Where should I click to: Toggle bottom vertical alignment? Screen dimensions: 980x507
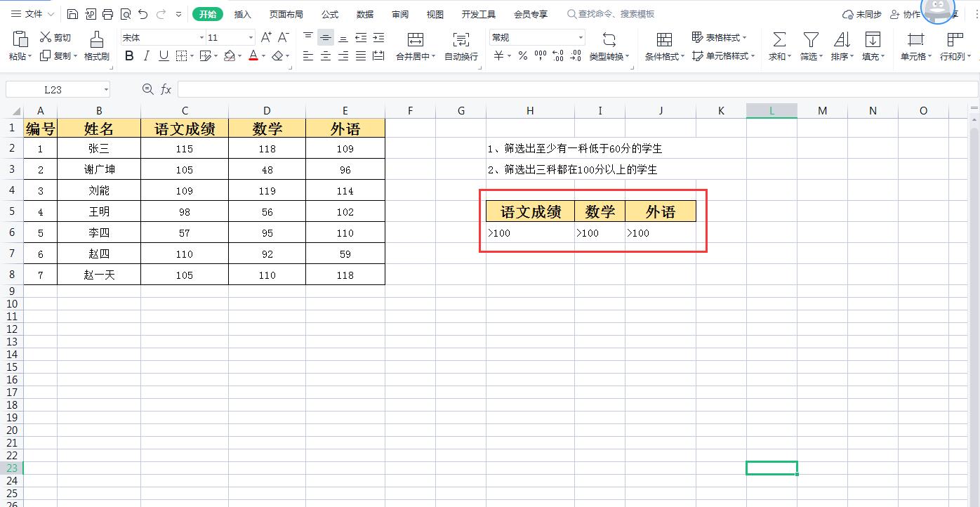tap(343, 37)
